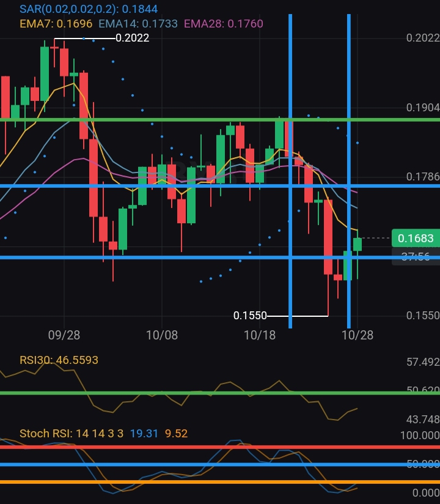
Task: Select the upper blue horizontal support line
Action: click(x=220, y=186)
